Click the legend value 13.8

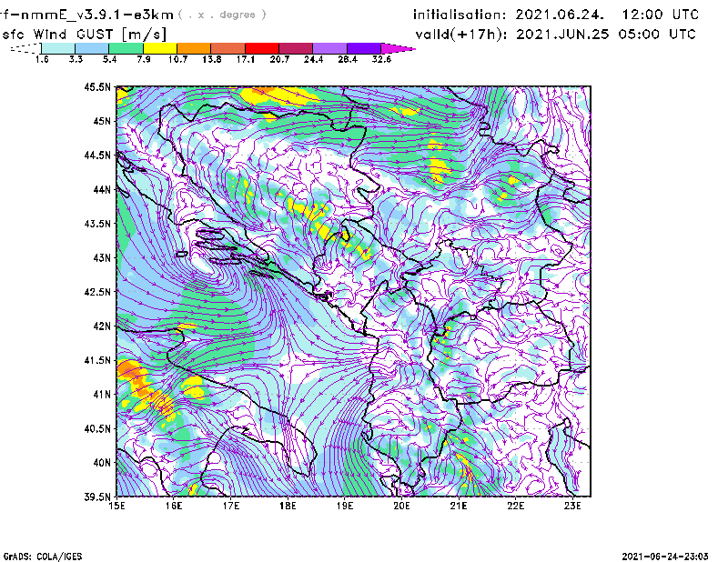(212, 59)
